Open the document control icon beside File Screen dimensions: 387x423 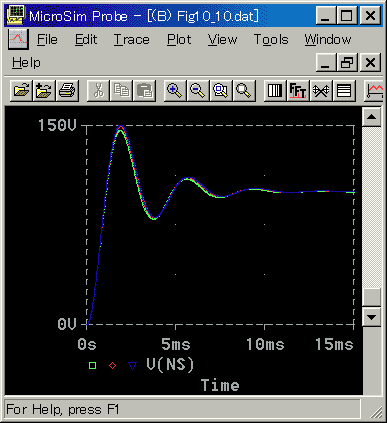tap(18, 39)
